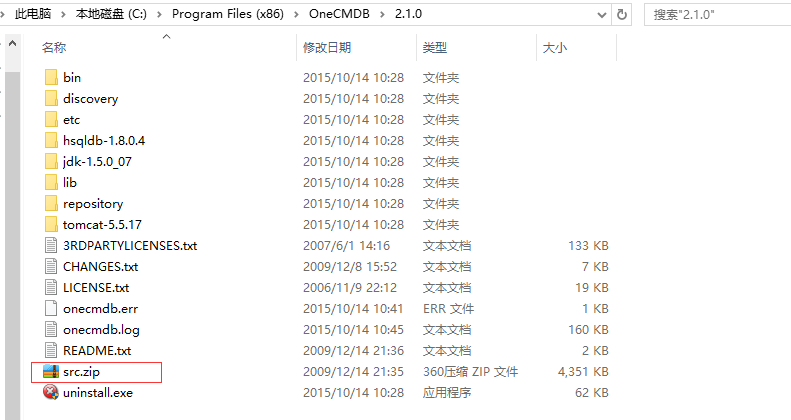
Task: Select the uninstall.exe application icon
Action: click(51, 392)
